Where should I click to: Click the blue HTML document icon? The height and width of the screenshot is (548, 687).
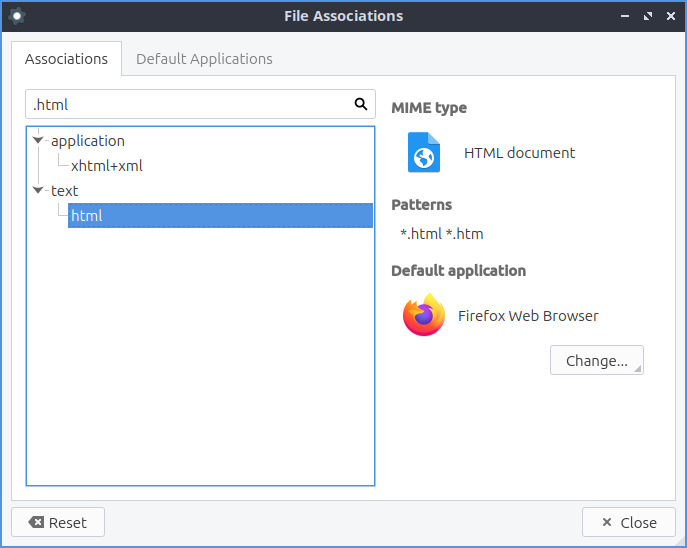(423, 153)
